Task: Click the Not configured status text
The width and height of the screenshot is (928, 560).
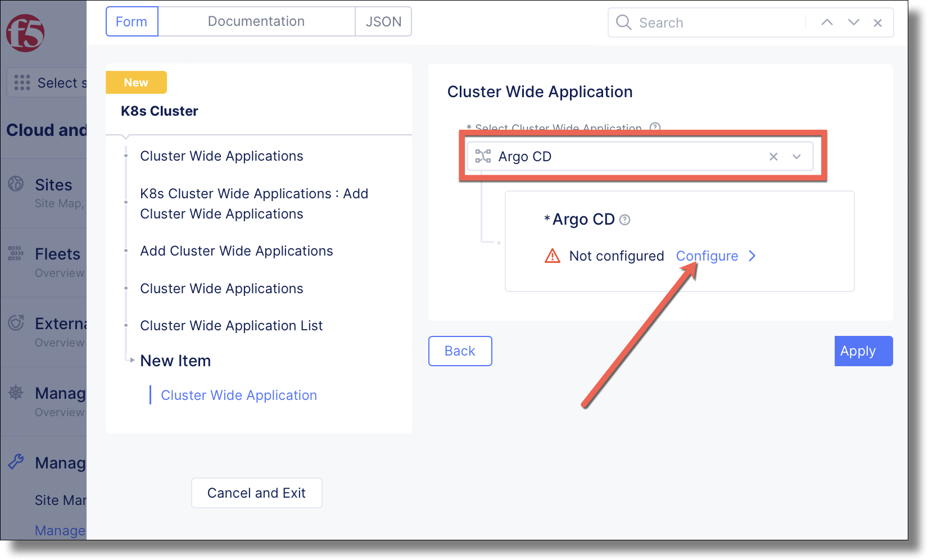Action: point(617,256)
